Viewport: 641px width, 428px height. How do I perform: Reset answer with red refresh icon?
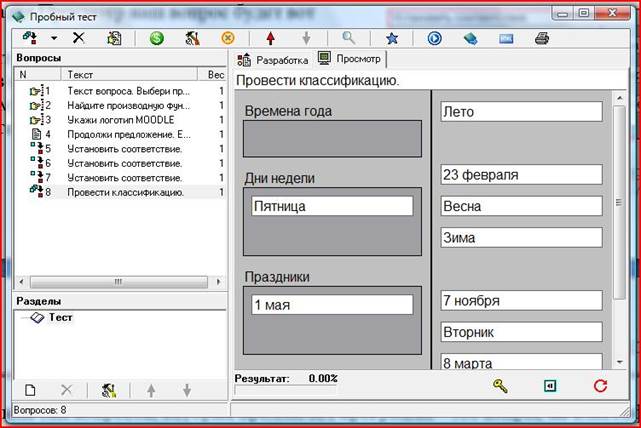pos(601,385)
